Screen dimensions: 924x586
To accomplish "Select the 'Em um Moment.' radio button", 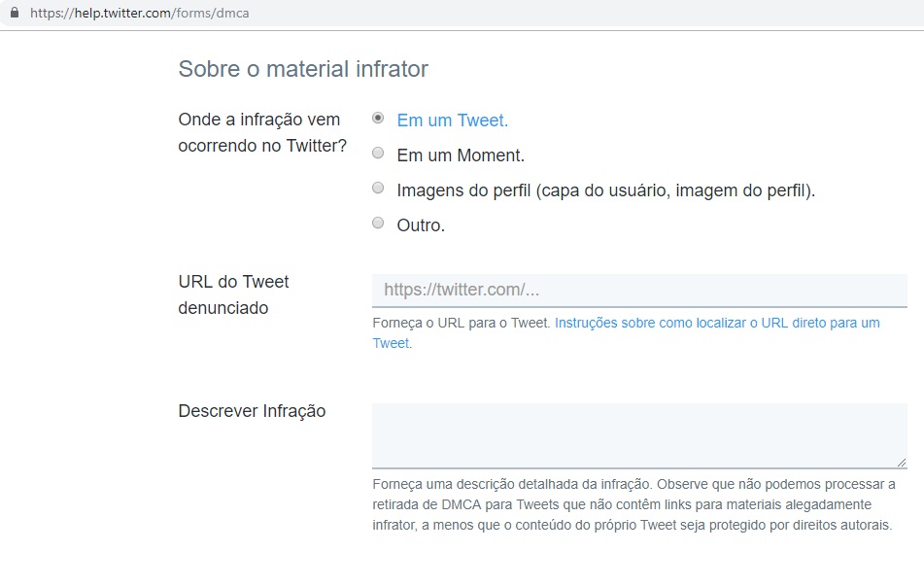I will (378, 154).
